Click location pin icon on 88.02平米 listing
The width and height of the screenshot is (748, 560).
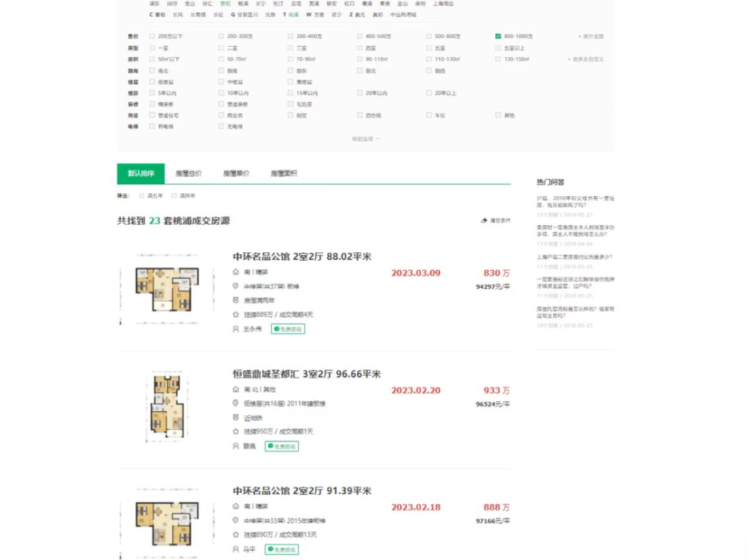coord(236,286)
